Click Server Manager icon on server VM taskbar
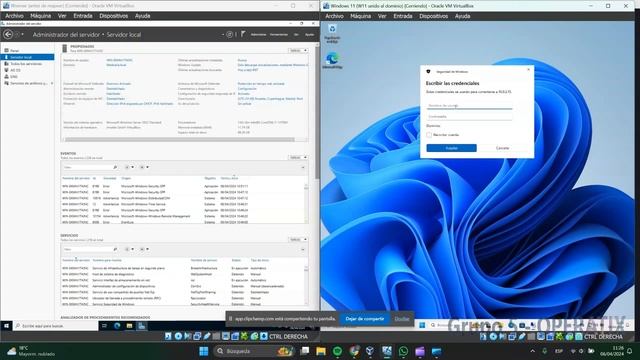640x360 pixels. coord(142,326)
